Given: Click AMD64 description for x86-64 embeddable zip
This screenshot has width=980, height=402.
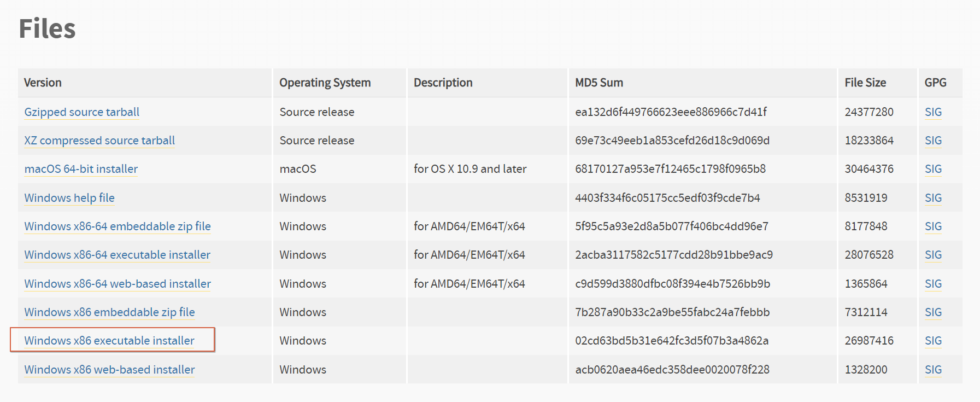Looking at the screenshot, I should pyautogui.click(x=470, y=226).
